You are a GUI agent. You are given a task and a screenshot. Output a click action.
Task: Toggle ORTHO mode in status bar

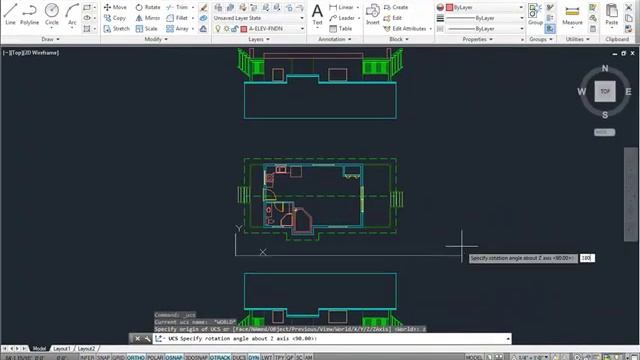coord(136,357)
